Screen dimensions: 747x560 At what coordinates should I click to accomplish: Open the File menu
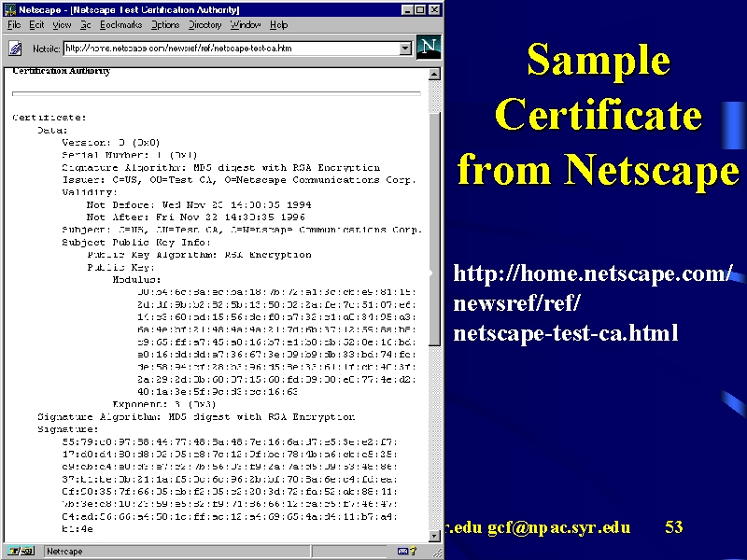(14, 25)
